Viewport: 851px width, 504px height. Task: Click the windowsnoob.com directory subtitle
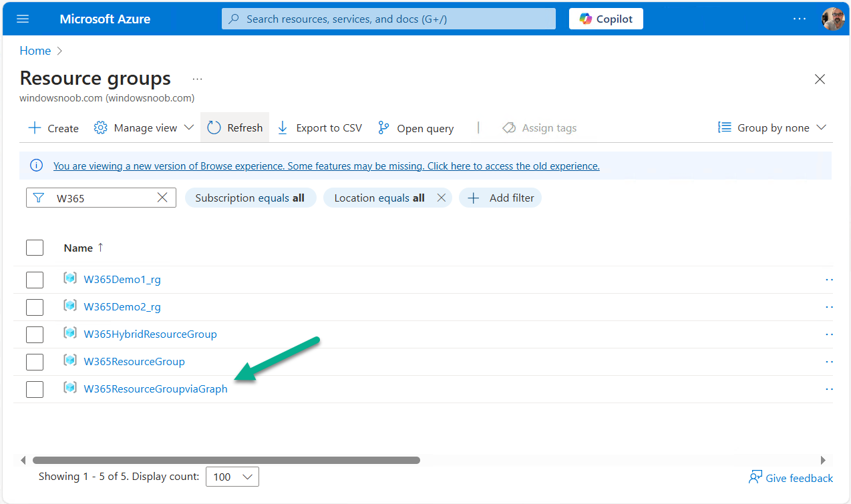click(x=107, y=98)
